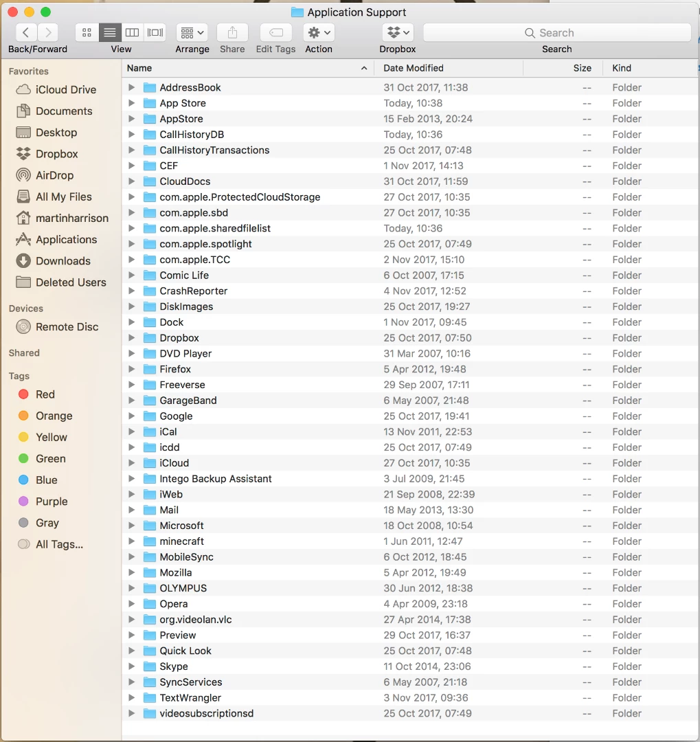700x742 pixels.
Task: Expand the AddressBook folder triangle
Action: pos(132,87)
